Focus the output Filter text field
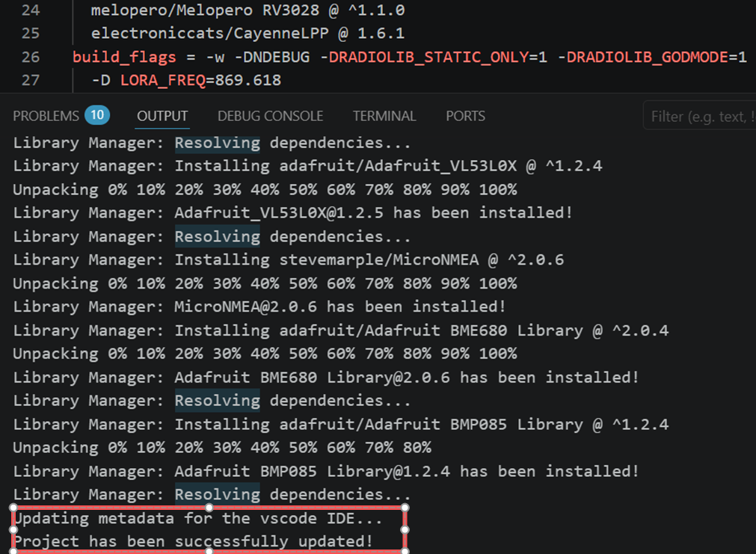The height and width of the screenshot is (554, 756). (x=699, y=116)
